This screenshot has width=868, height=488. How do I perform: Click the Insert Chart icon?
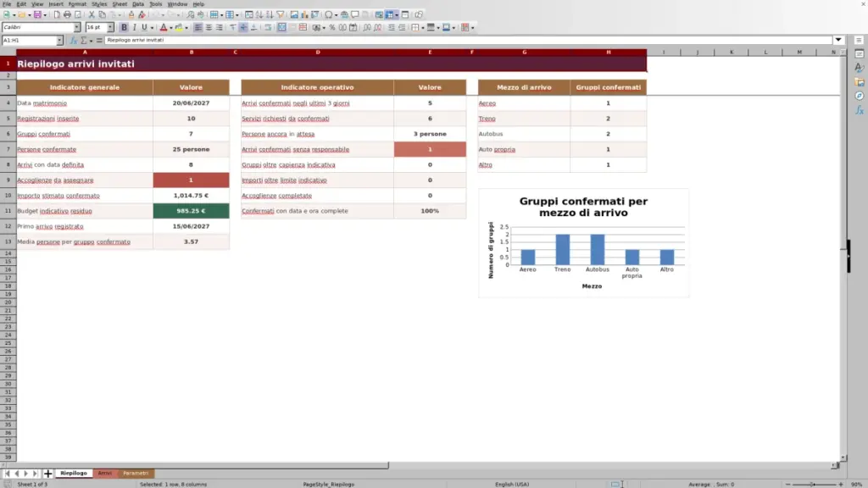304,15
